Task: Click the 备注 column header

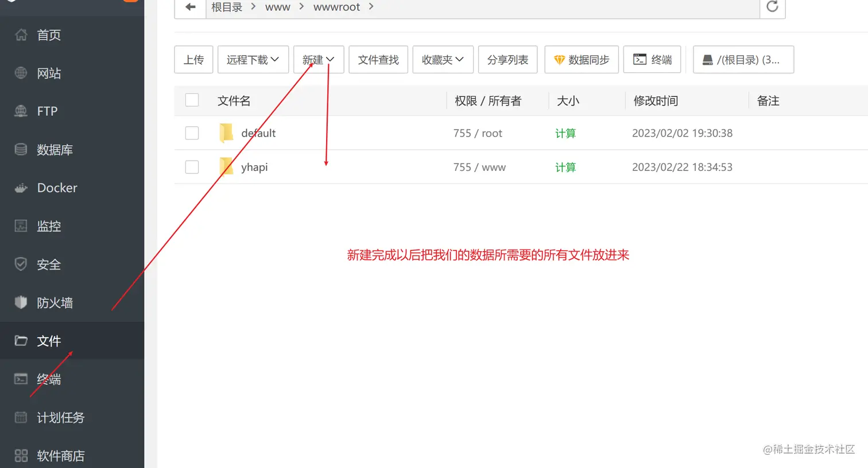Action: point(768,101)
